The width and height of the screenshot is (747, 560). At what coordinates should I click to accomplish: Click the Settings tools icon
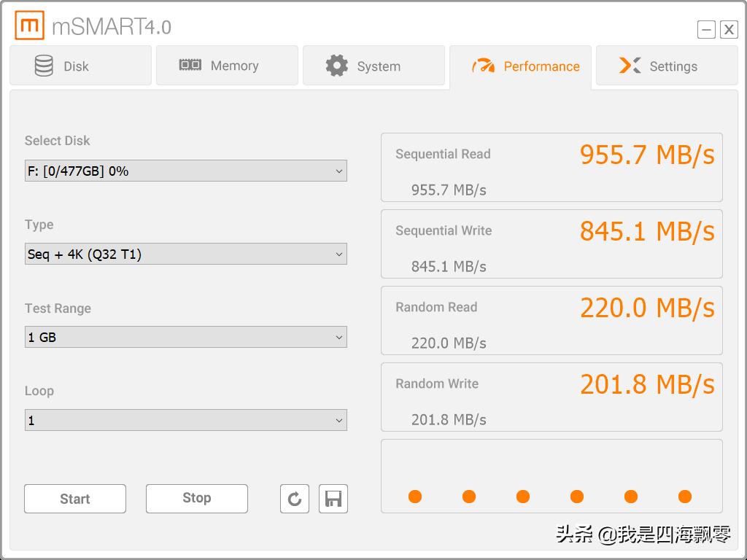click(x=630, y=66)
